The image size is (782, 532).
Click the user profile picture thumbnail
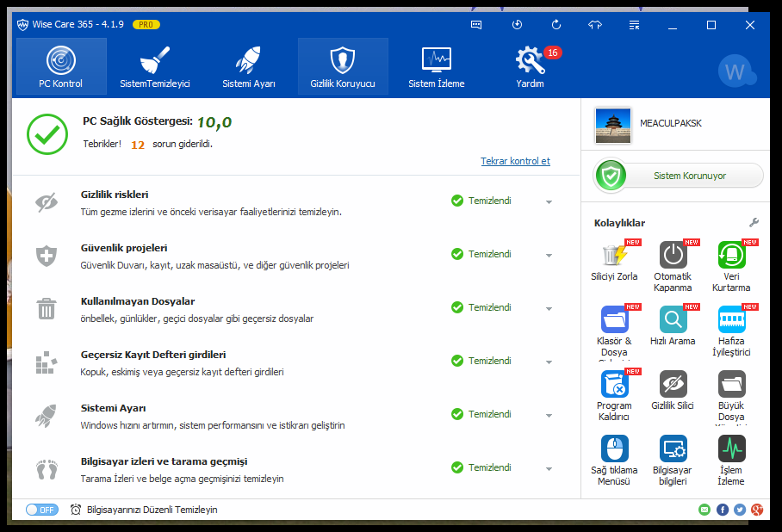coord(613,125)
